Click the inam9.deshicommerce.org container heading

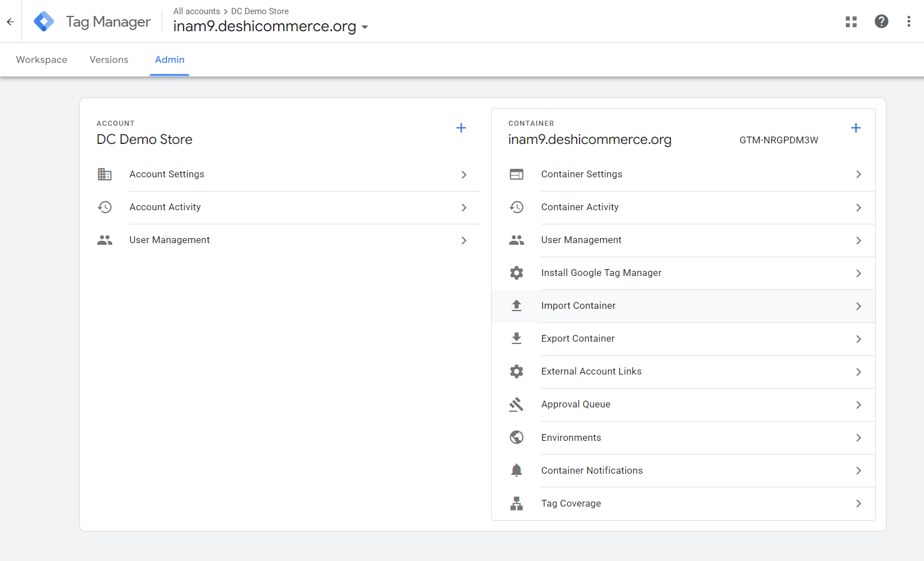590,139
